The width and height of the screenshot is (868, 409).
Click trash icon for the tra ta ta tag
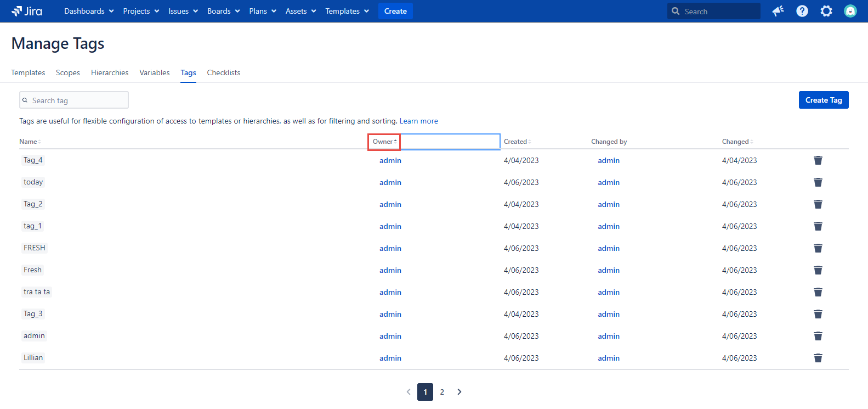[818, 292]
